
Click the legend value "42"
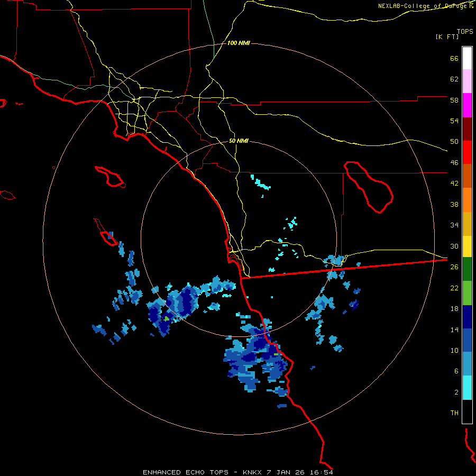pos(454,183)
